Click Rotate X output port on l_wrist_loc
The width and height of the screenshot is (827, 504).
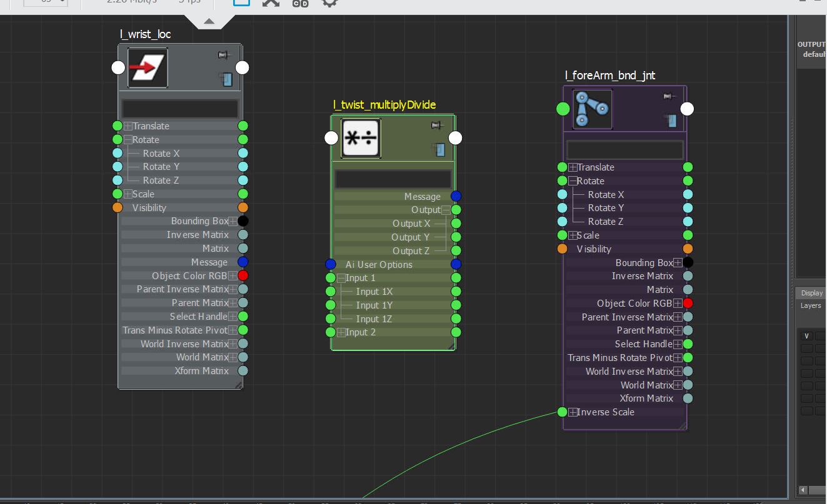tap(243, 153)
